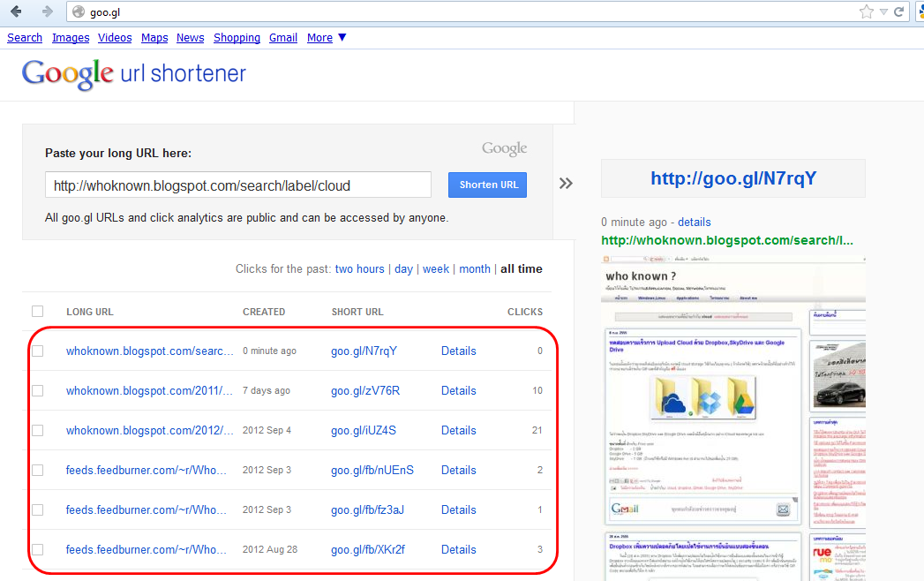Click the double-arrow icon beside Shorten URL
Viewport: 924px width, 581px height.
[566, 184]
